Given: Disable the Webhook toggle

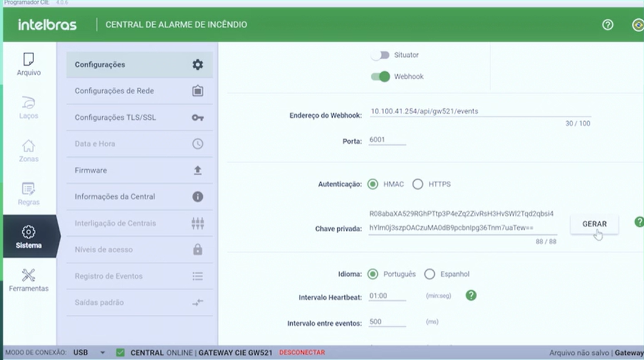Looking at the screenshot, I should 380,77.
